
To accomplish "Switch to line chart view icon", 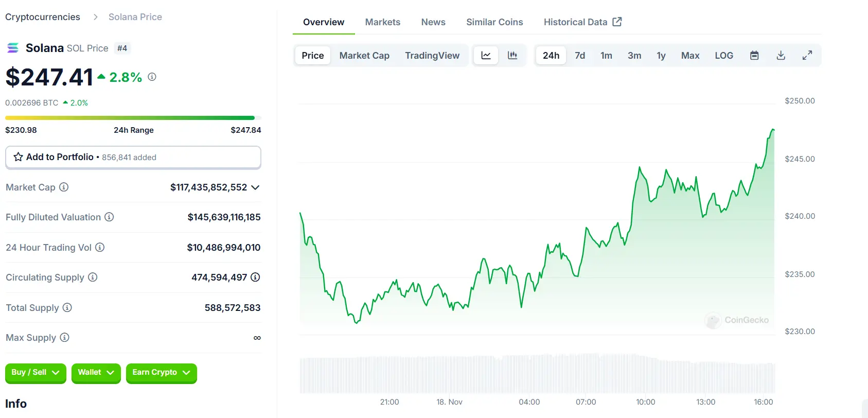I will click(x=486, y=55).
